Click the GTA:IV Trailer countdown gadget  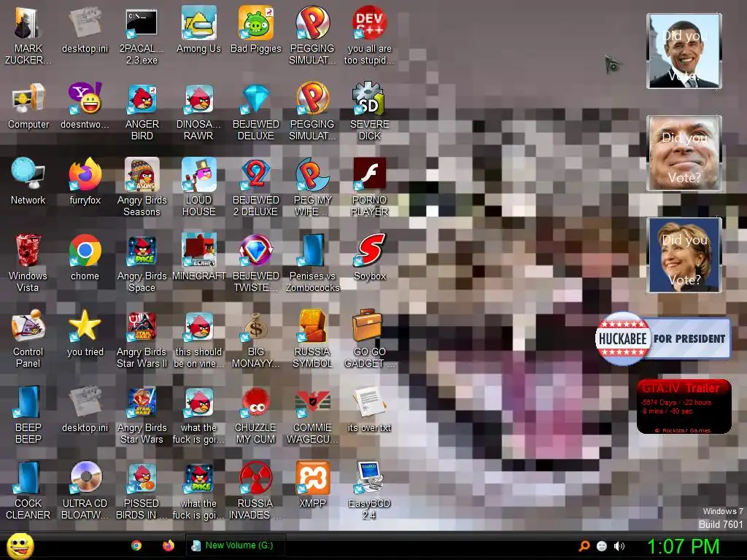coord(684,406)
